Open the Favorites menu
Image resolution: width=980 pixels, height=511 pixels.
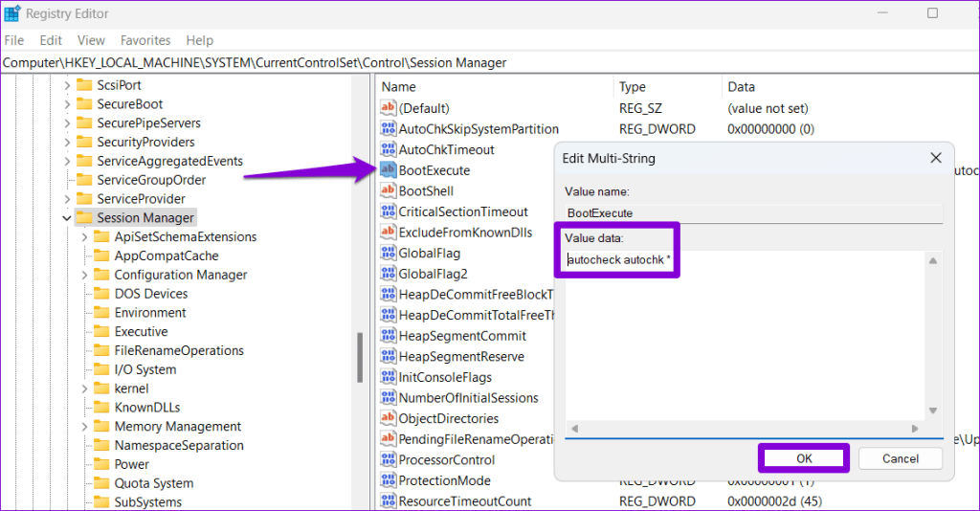click(145, 40)
